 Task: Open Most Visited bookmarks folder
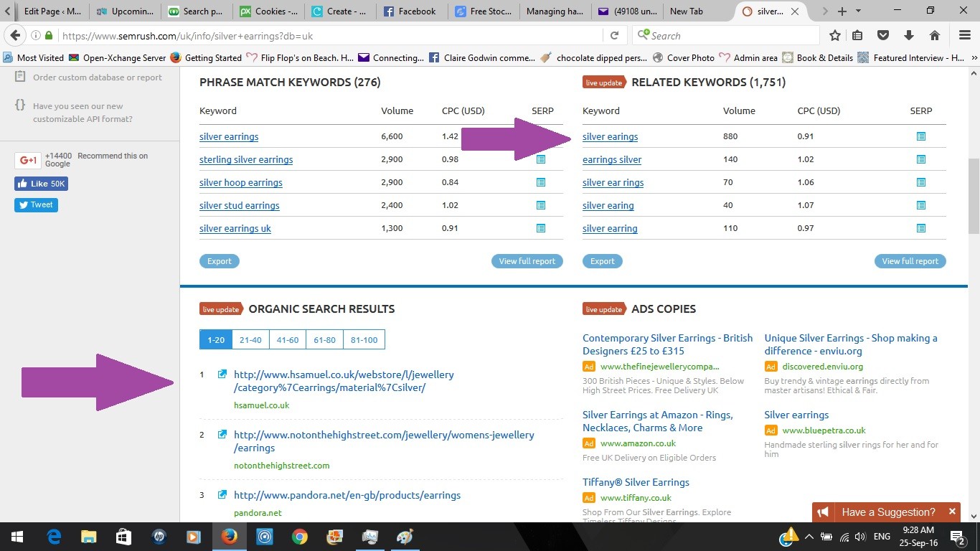34,58
